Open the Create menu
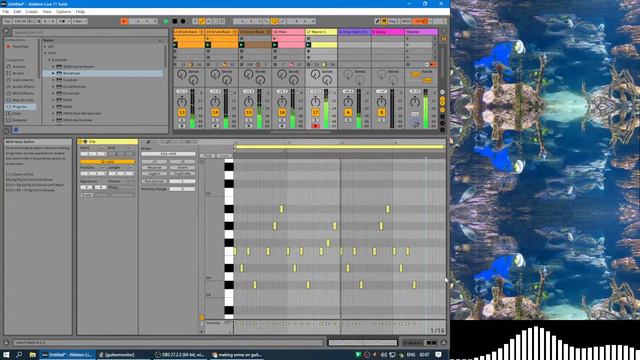Screen dimensions: 640x360 31,12
